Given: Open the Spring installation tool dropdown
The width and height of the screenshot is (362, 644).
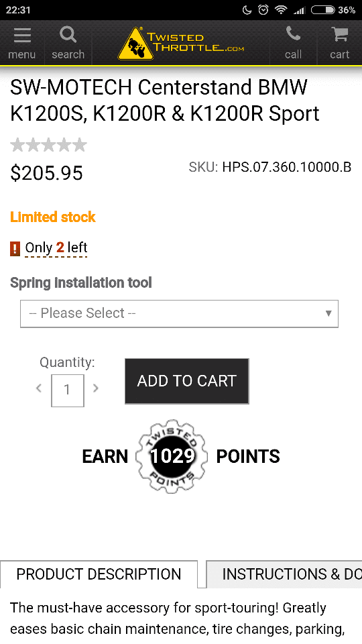Looking at the screenshot, I should [180, 314].
